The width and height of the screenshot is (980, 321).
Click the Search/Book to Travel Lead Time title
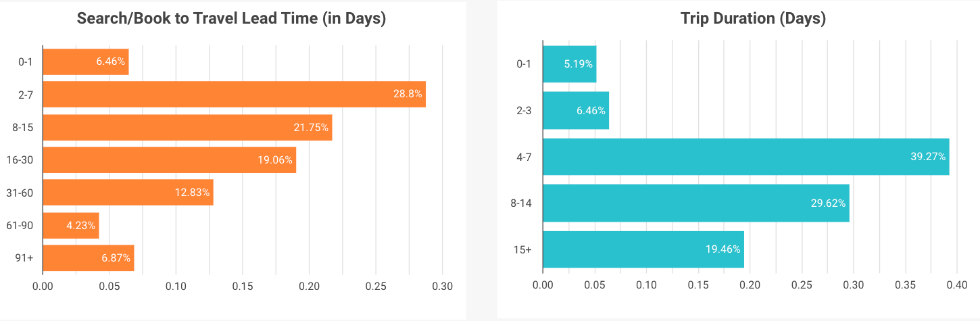click(231, 19)
